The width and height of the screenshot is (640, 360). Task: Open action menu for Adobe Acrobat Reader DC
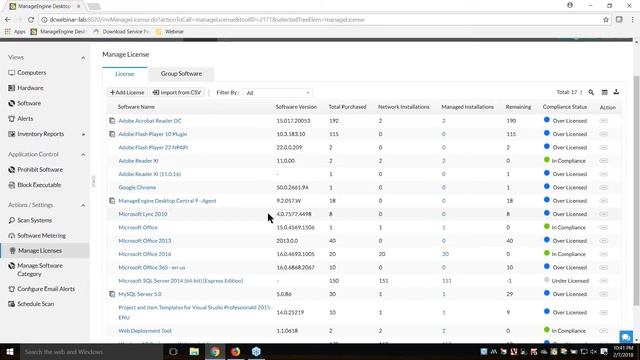604,121
